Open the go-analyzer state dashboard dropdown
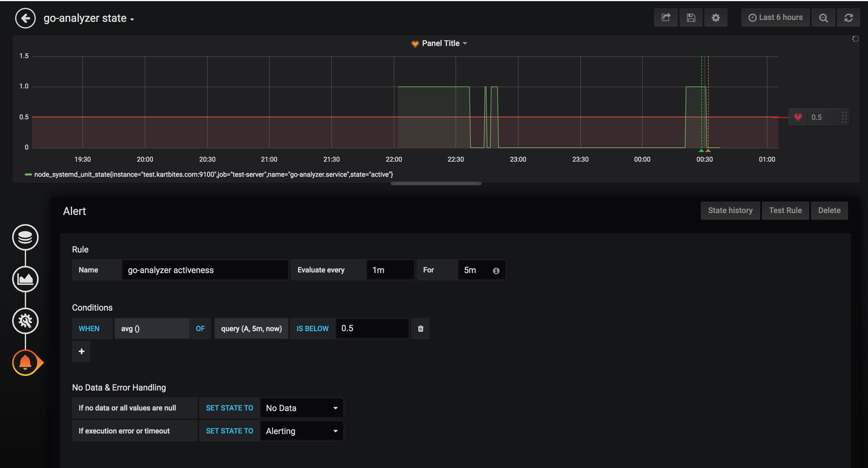Viewport: 868px width, 468px height. [x=89, y=18]
